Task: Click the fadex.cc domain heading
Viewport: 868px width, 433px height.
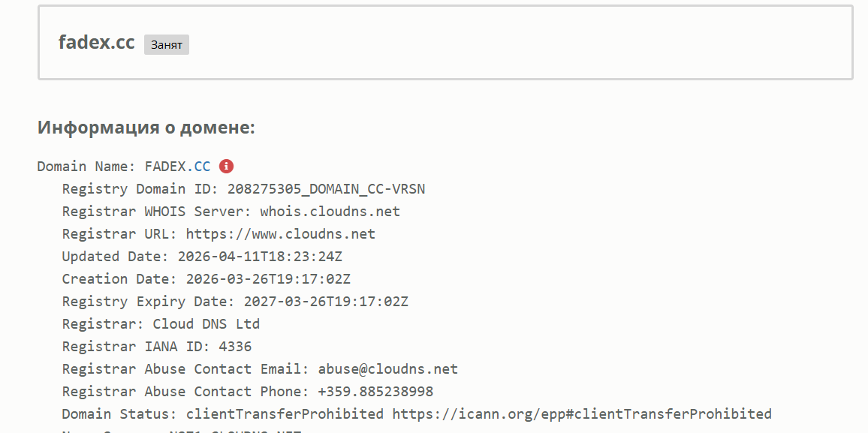Action: click(96, 43)
